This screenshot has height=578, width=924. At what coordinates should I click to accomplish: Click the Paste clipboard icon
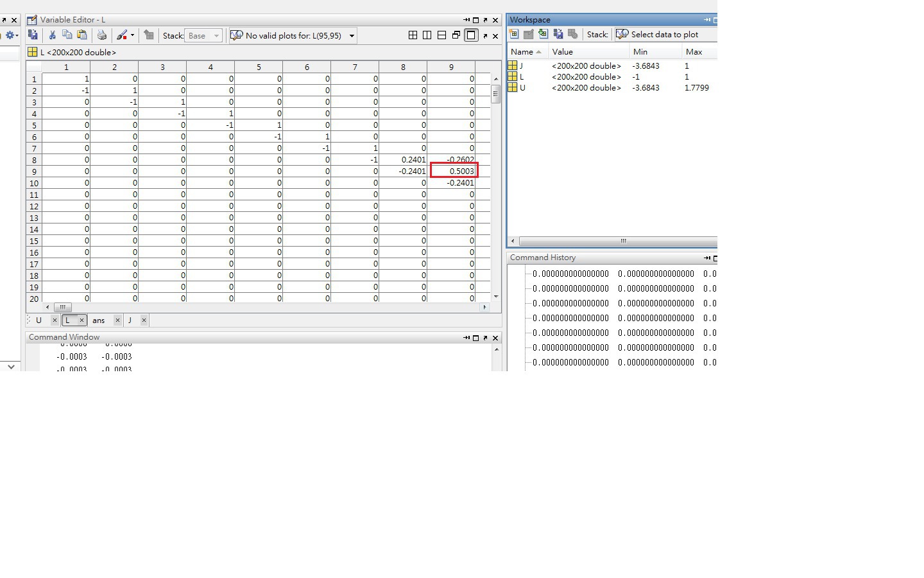click(x=82, y=35)
